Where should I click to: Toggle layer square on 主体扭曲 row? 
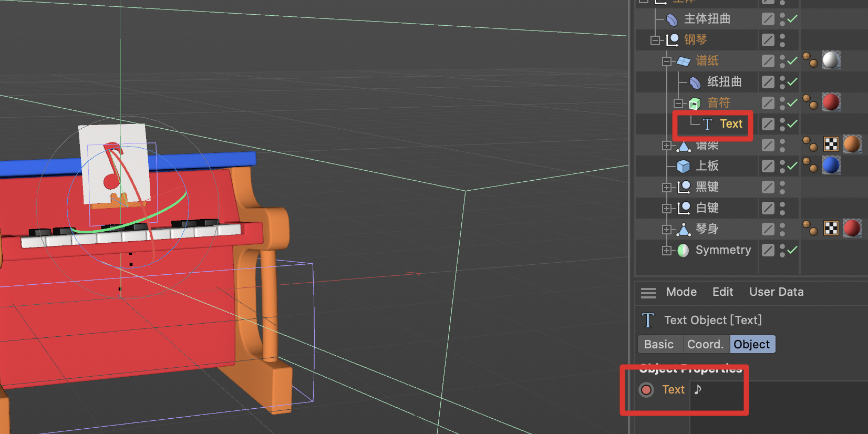pos(768,19)
